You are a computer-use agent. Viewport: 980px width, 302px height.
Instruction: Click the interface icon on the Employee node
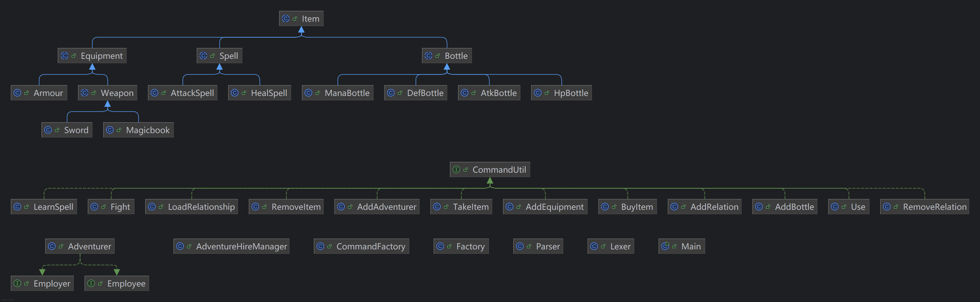pyautogui.click(x=91, y=283)
